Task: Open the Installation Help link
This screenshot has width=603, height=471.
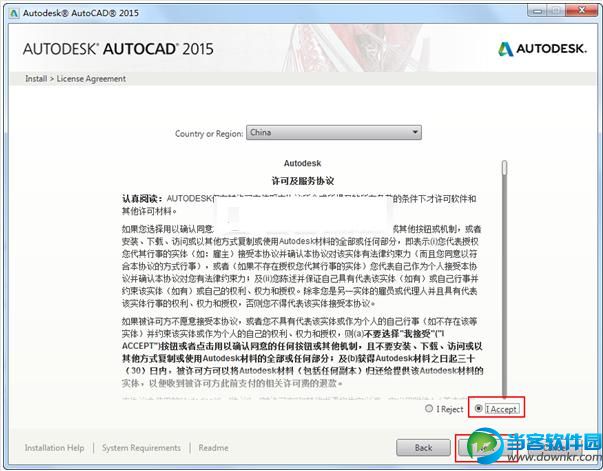Action: [x=54, y=448]
